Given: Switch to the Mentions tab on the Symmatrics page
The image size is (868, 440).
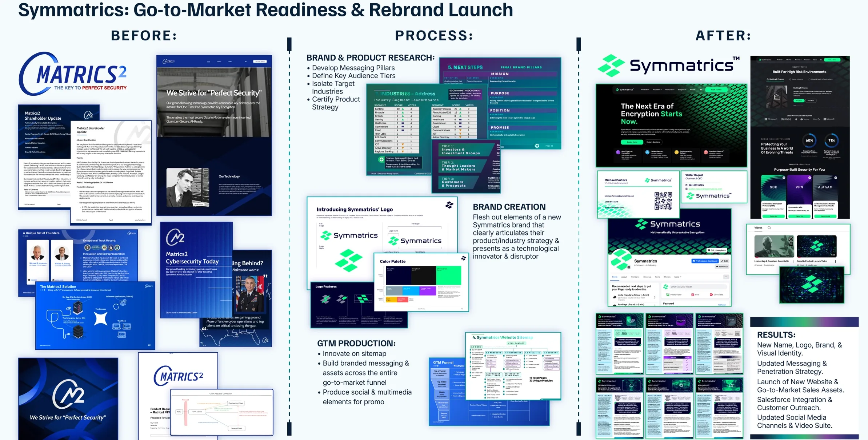Looking at the screenshot, I should (635, 277).
